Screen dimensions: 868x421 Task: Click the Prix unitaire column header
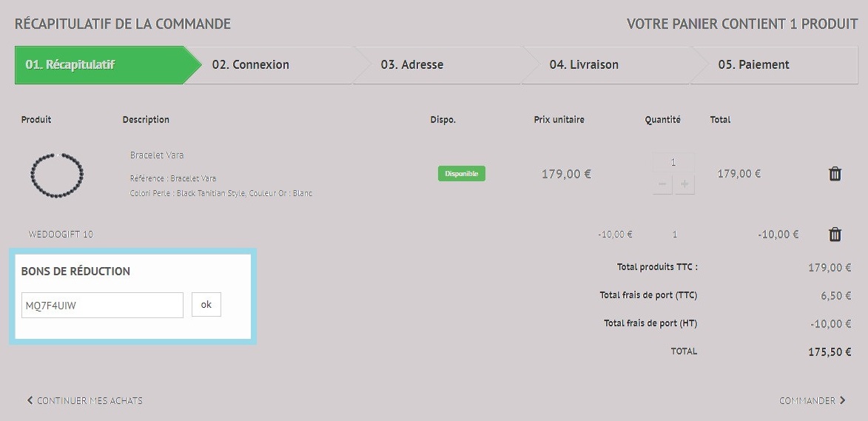(x=559, y=120)
